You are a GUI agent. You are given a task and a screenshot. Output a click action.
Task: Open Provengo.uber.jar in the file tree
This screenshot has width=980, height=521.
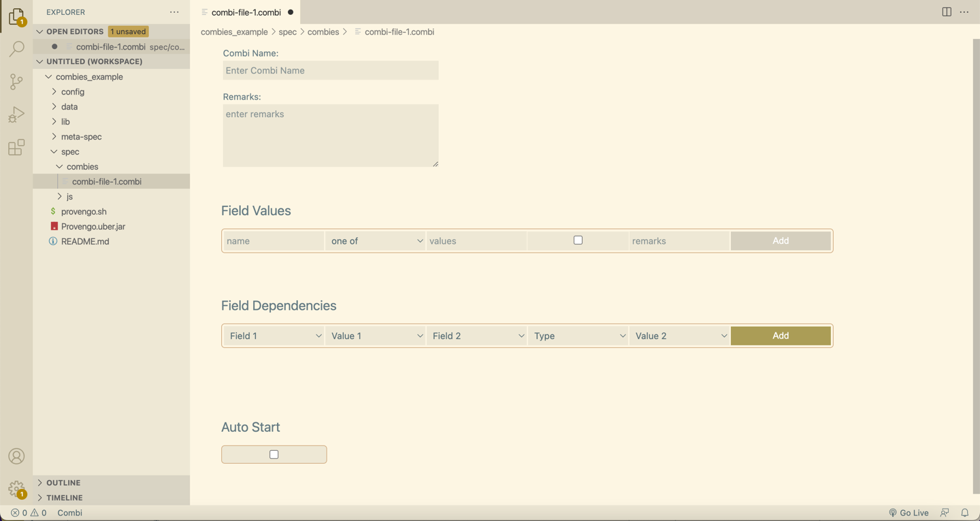(112, 227)
